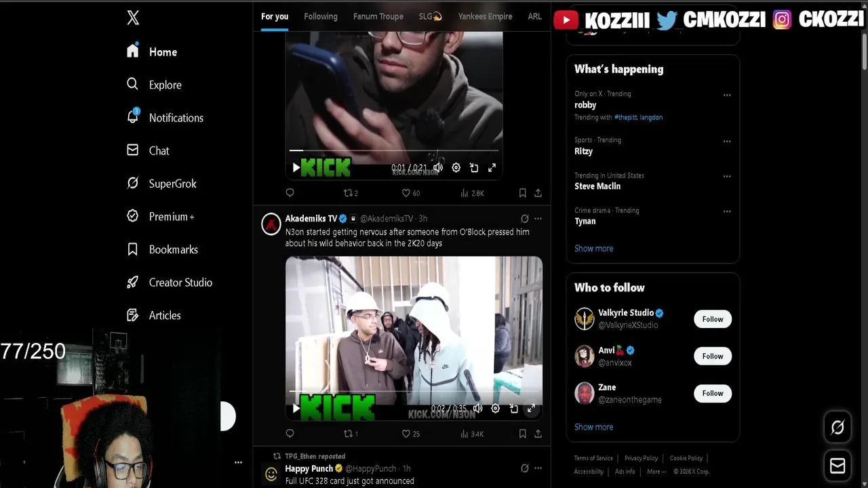Screen dimensions: 868x488
Task: Open options for robby trend
Action: [727, 95]
